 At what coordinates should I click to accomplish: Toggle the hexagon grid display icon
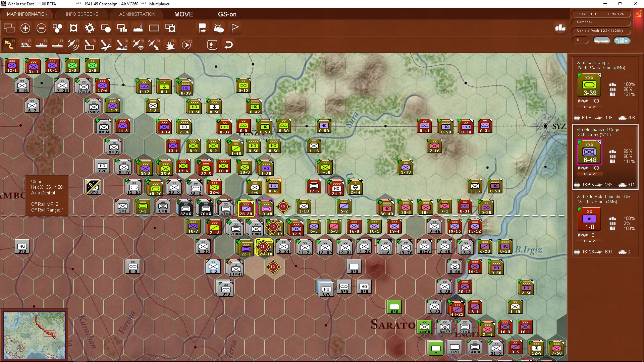click(57, 28)
